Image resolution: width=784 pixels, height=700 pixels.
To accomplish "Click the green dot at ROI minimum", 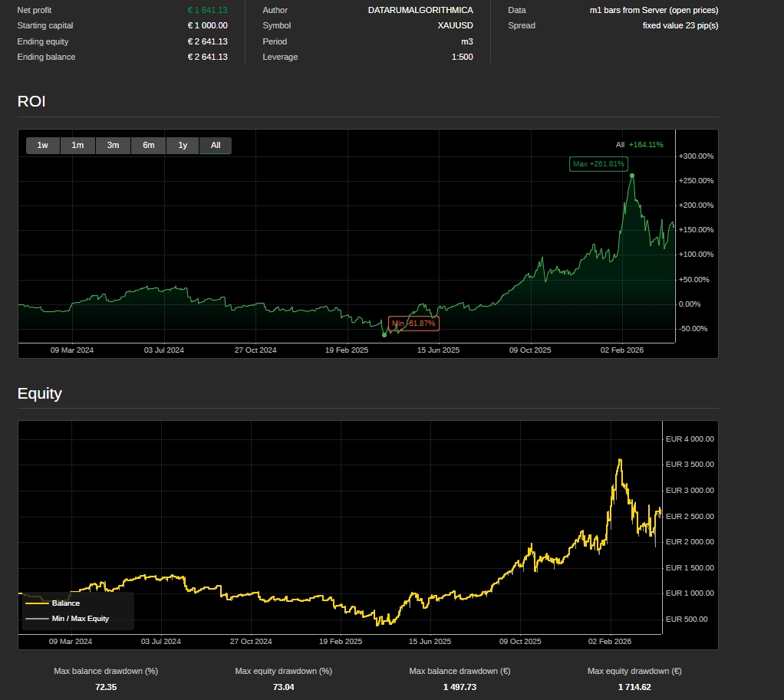I will click(x=384, y=335).
